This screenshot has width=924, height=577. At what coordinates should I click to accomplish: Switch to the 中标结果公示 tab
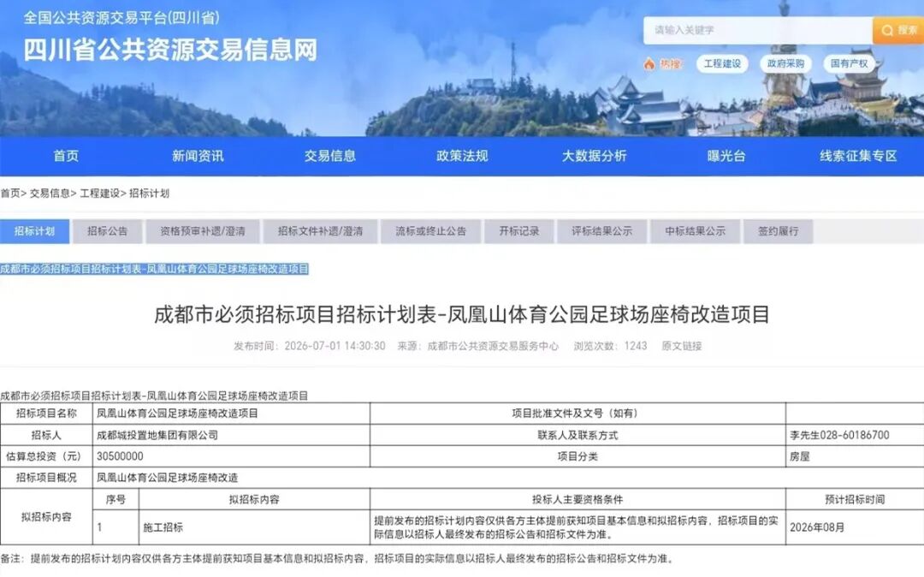[696, 231]
